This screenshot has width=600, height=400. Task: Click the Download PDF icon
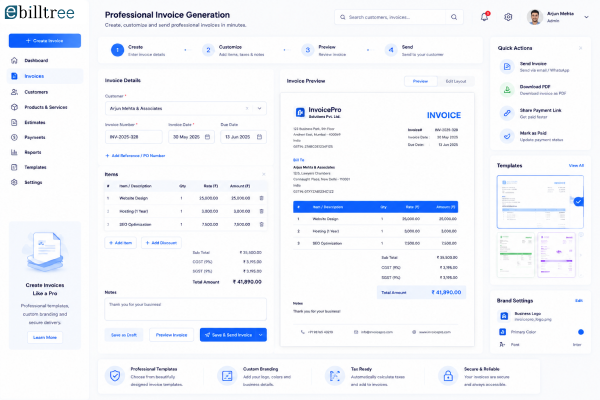[507, 90]
